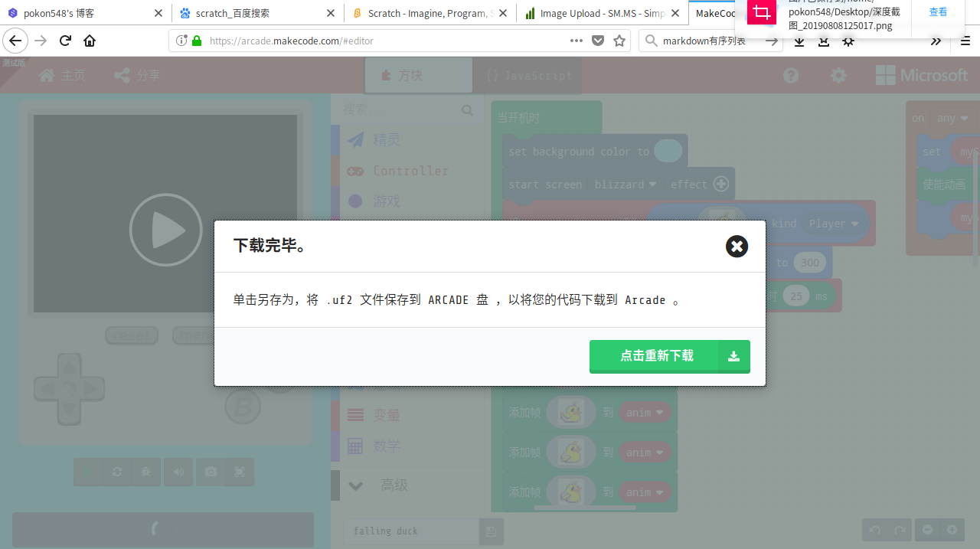Take a simulator screenshot camera icon
The width and height of the screenshot is (980, 549).
click(211, 472)
